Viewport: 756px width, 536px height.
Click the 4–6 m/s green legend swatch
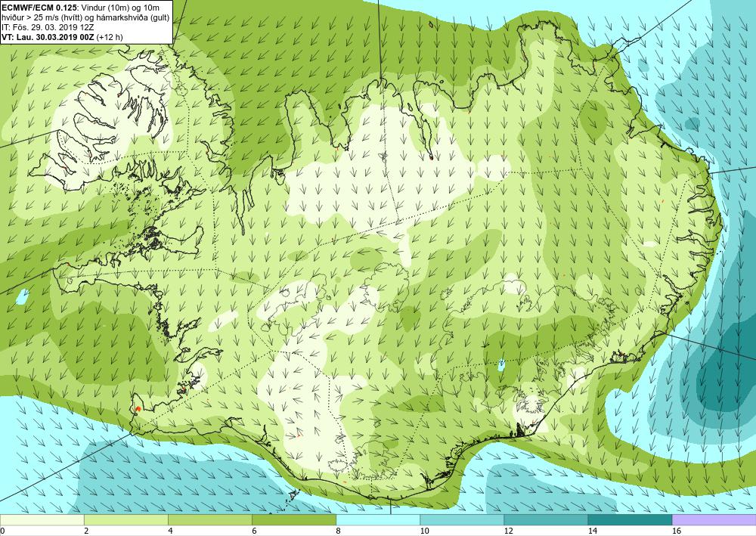point(209,519)
